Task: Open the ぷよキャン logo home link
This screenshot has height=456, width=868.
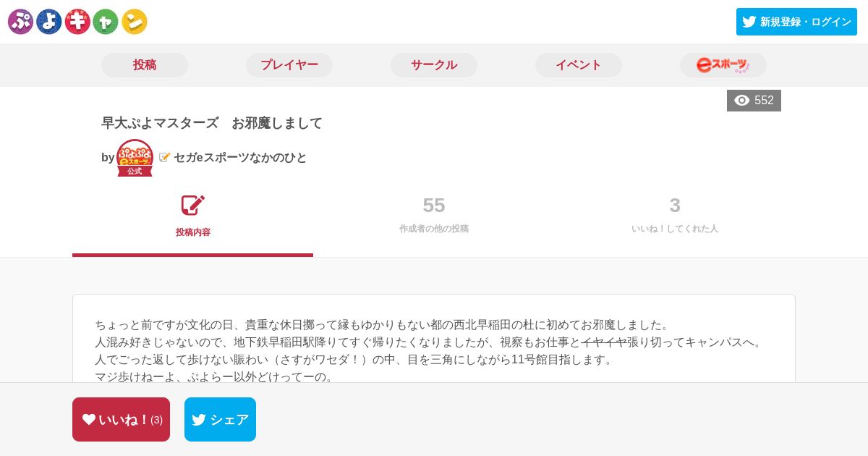Action: point(77,22)
